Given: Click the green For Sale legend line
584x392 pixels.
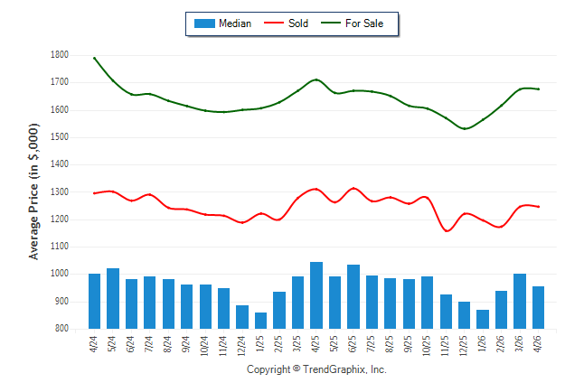Looking at the screenshot, I should point(331,23).
